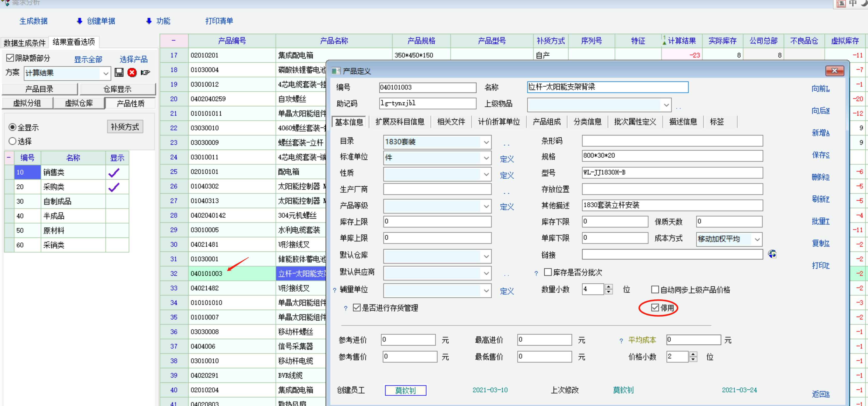Click the save scheme floppy icon

pos(119,73)
